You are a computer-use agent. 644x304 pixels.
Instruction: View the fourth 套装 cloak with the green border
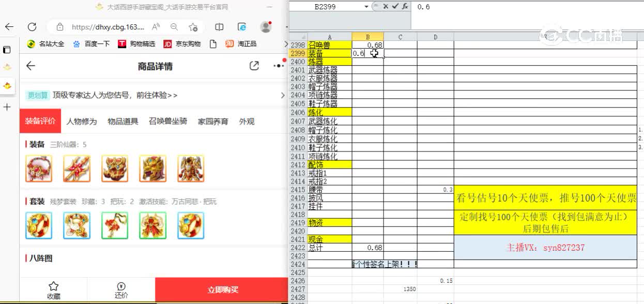(x=152, y=225)
